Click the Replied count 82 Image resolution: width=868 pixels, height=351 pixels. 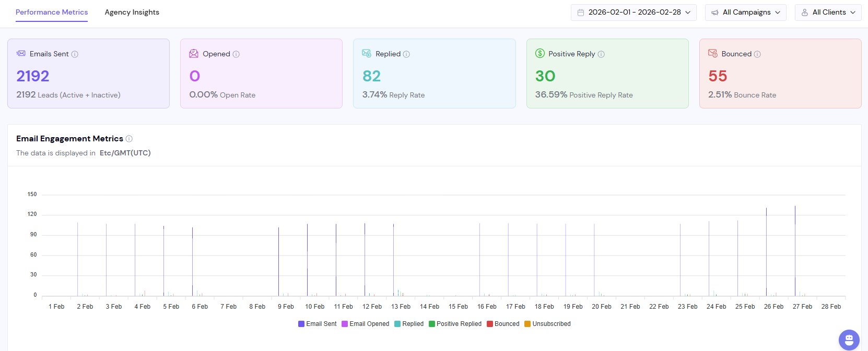(x=371, y=76)
